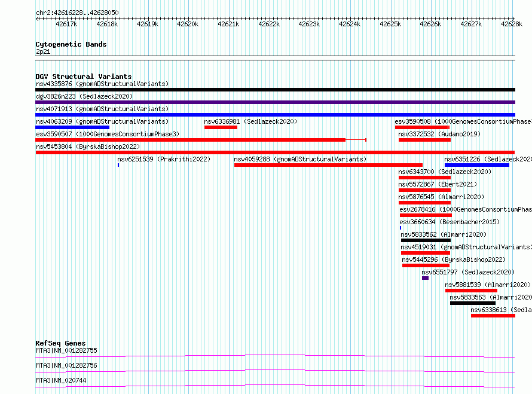
Task: Click the nsv4335876 gnomAD variant label
Action: point(102,84)
